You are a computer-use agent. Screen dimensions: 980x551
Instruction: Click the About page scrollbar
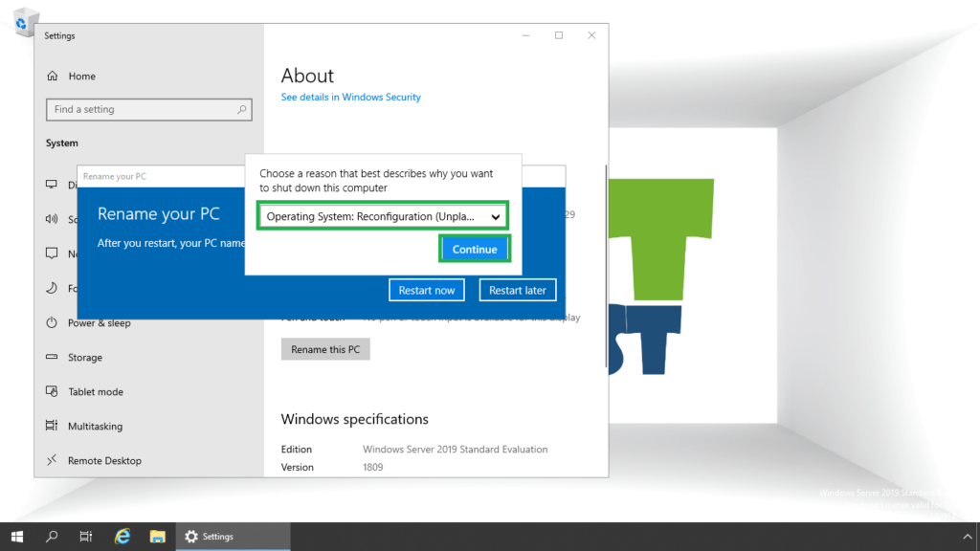[x=606, y=266]
